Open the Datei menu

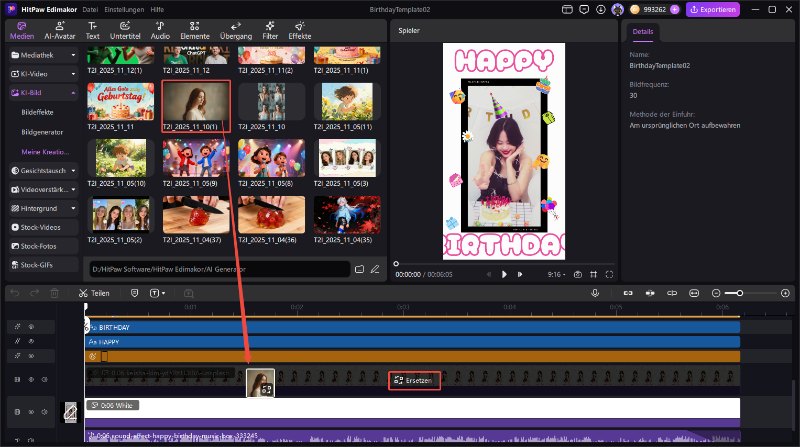[90, 9]
